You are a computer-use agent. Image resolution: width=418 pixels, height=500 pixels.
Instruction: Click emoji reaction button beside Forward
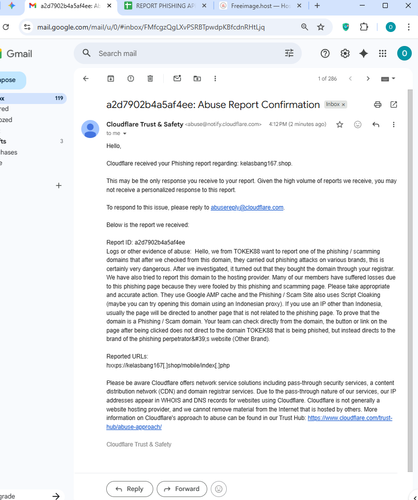pyautogui.click(x=219, y=489)
